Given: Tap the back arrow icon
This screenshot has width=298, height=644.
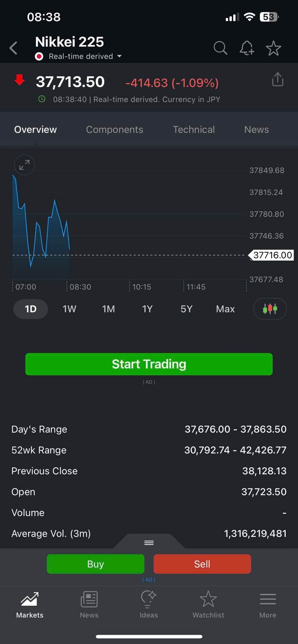Looking at the screenshot, I should tap(13, 48).
